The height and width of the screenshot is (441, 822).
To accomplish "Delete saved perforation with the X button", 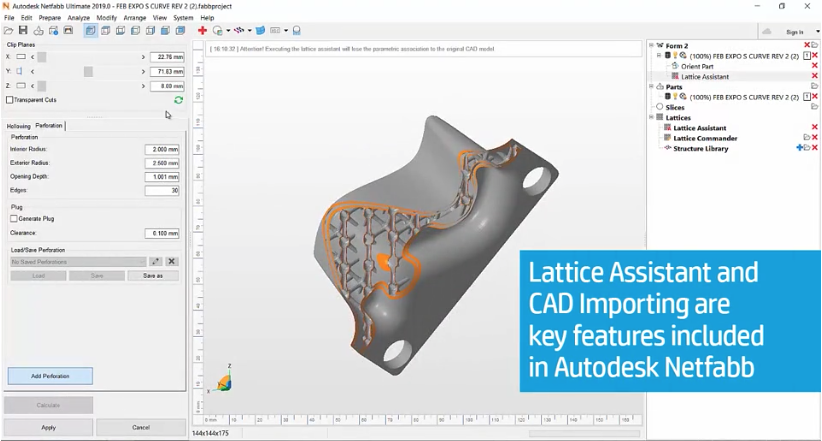I will click(171, 261).
